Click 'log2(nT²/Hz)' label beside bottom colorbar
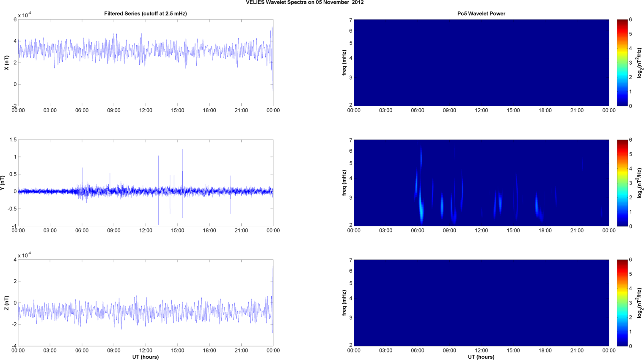644x360 pixels. (x=640, y=303)
